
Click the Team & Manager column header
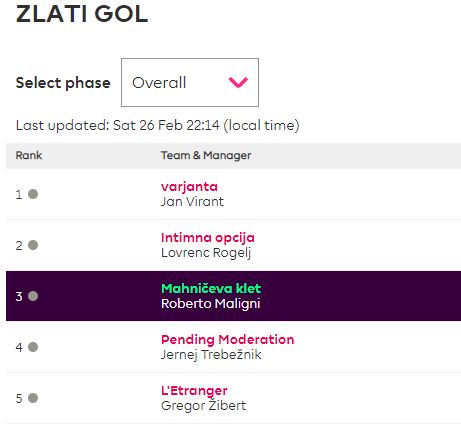pos(206,155)
